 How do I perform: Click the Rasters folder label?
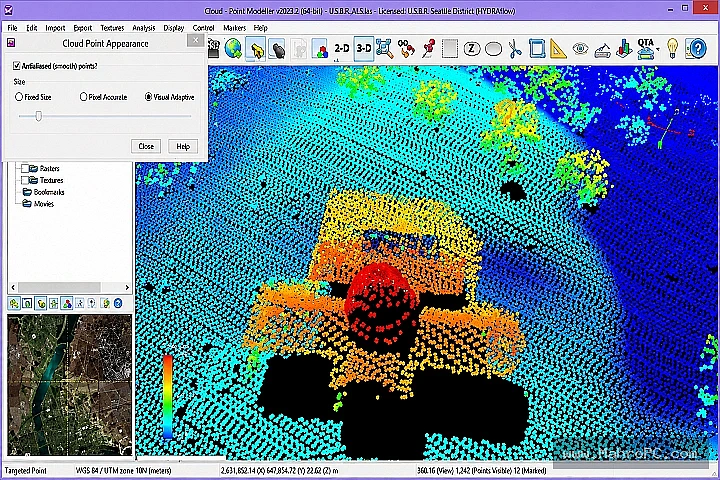(x=50, y=168)
